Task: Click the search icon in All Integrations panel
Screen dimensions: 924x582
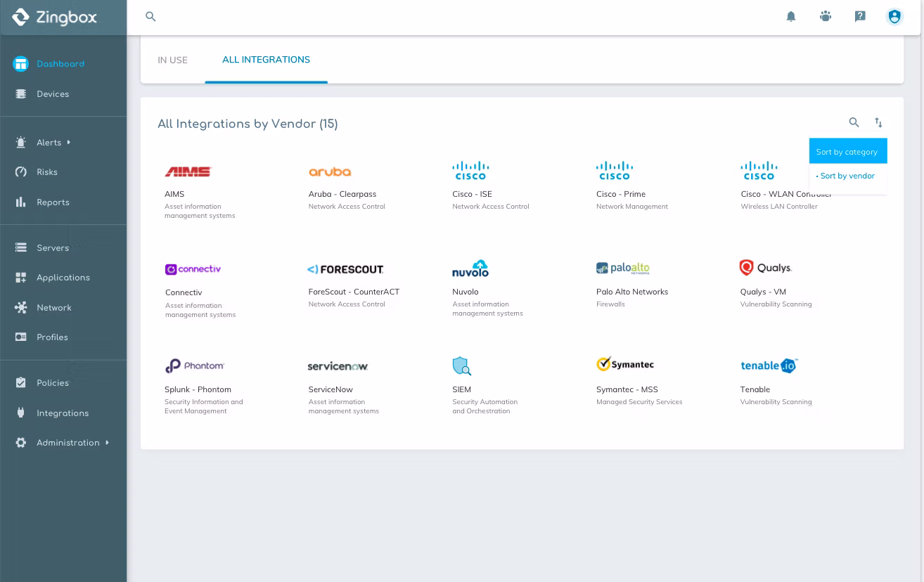Action: 854,122
